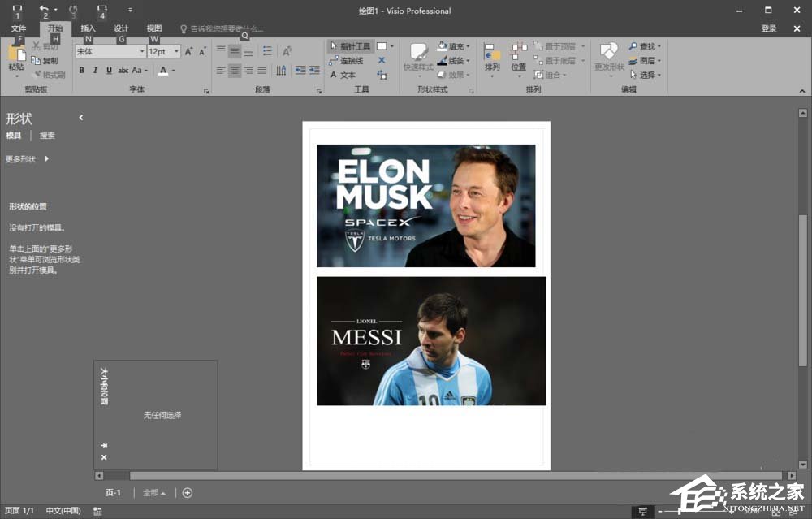The height and width of the screenshot is (519, 812).
Task: Click the Arrange (排列) icon
Action: tap(492, 55)
